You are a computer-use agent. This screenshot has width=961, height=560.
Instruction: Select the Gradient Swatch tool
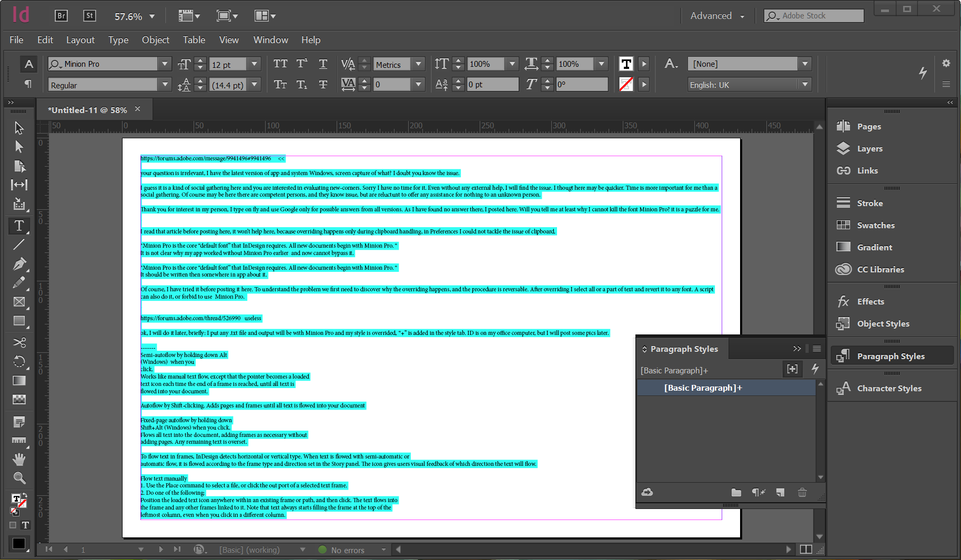(x=19, y=380)
